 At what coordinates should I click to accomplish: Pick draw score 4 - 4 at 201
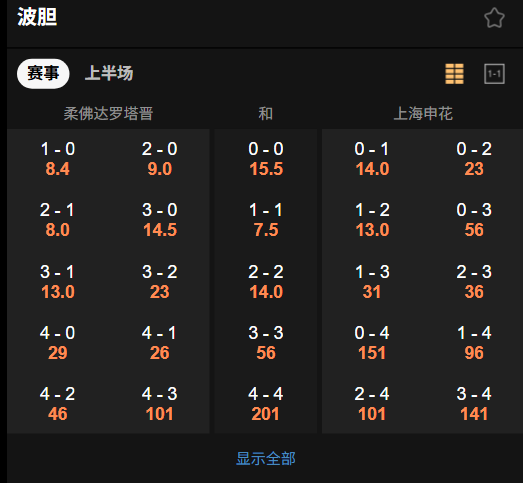point(266,404)
